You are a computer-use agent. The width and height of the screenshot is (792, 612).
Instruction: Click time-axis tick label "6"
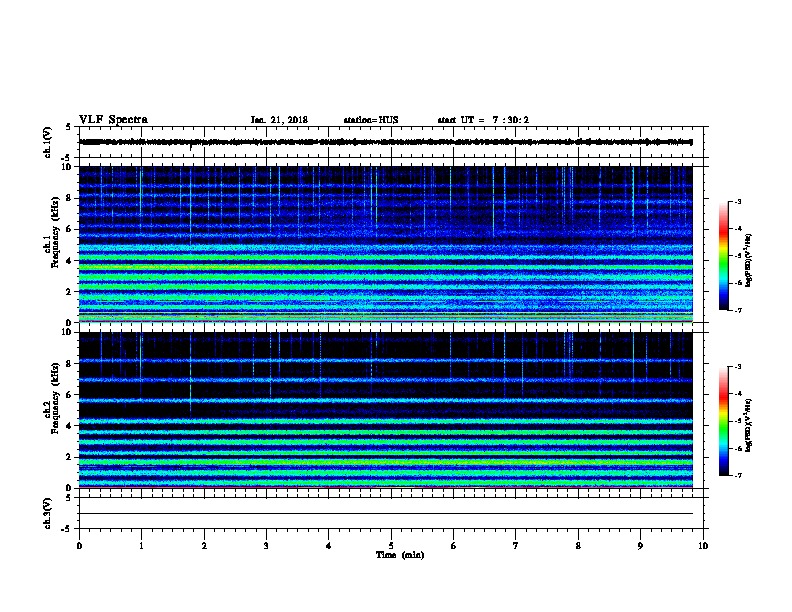click(453, 546)
